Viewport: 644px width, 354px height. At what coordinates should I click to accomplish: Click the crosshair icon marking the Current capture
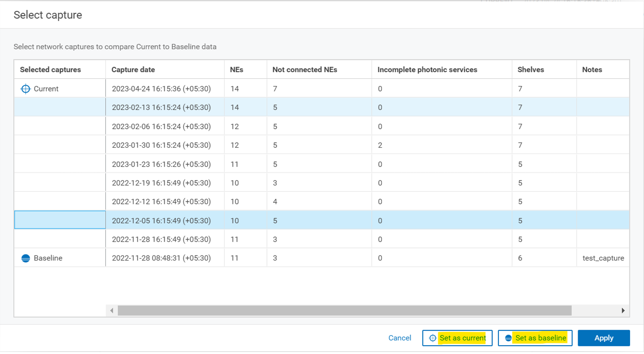[26, 88]
